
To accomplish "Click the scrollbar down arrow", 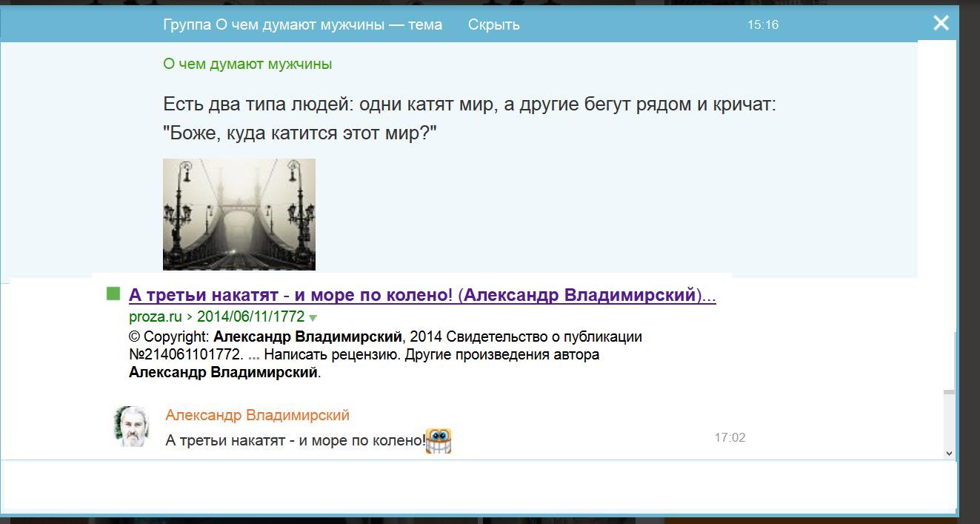I will [949, 453].
